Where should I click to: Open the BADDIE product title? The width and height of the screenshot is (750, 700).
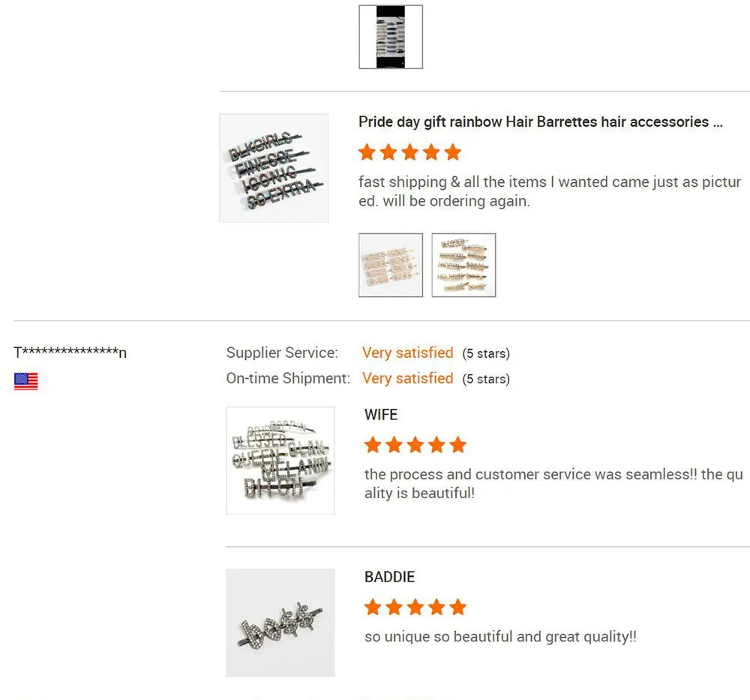pos(389,577)
